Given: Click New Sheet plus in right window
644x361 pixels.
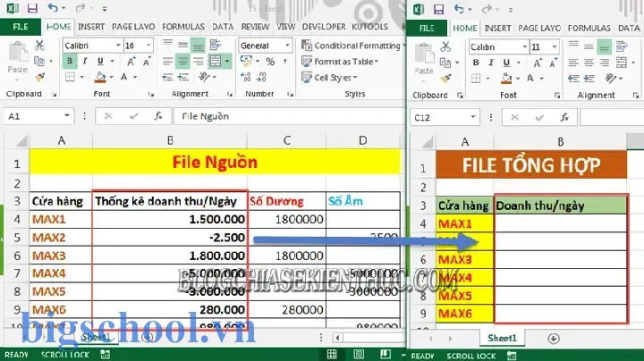Looking at the screenshot, I should 554,339.
